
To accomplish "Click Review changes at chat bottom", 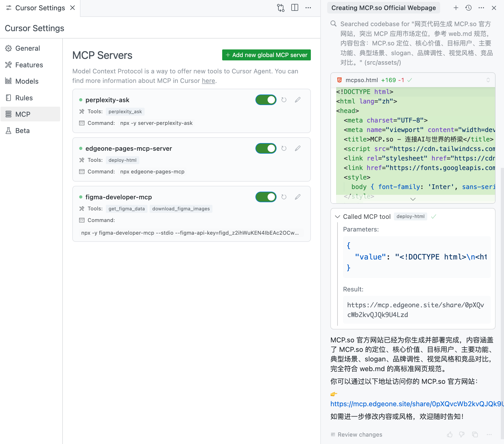I will [x=360, y=434].
